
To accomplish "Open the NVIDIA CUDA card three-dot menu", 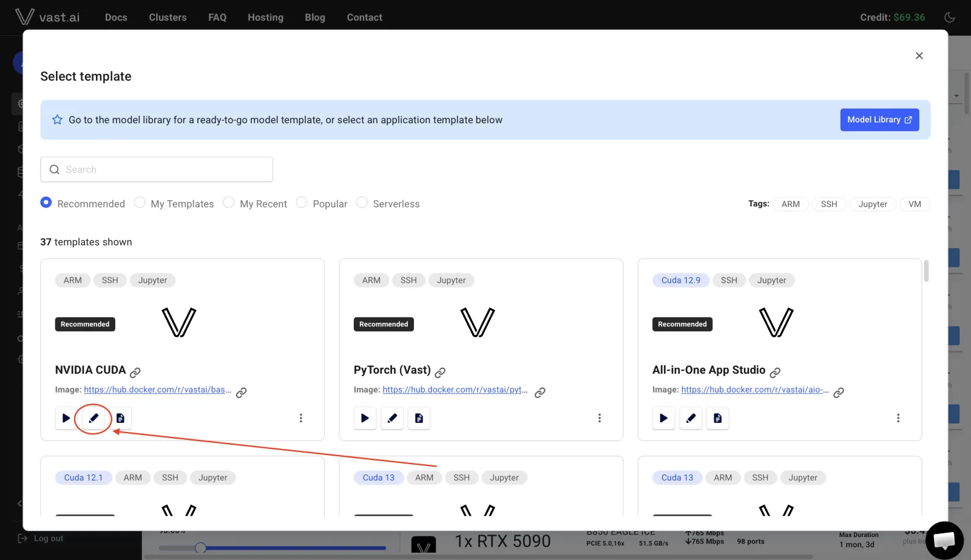I will pyautogui.click(x=301, y=418).
